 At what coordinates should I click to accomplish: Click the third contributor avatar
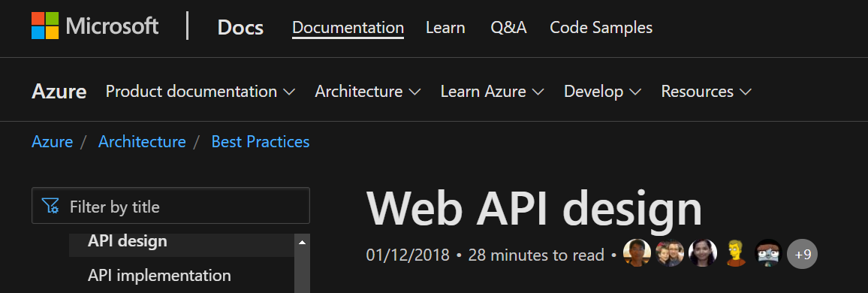703,253
